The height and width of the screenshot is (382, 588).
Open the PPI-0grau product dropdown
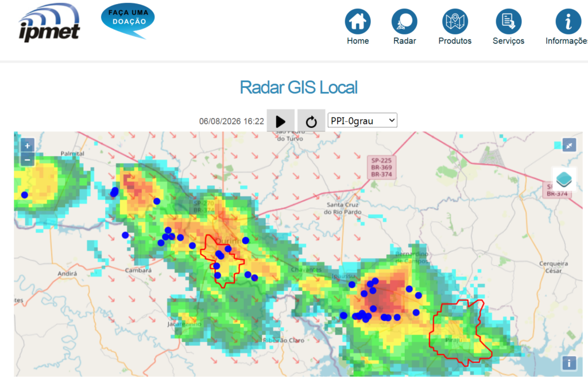(x=362, y=120)
